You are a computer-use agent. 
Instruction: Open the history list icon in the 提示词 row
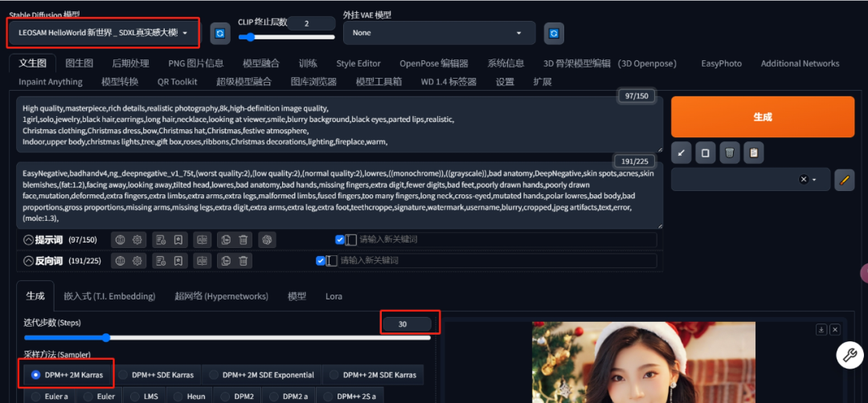coord(161,240)
